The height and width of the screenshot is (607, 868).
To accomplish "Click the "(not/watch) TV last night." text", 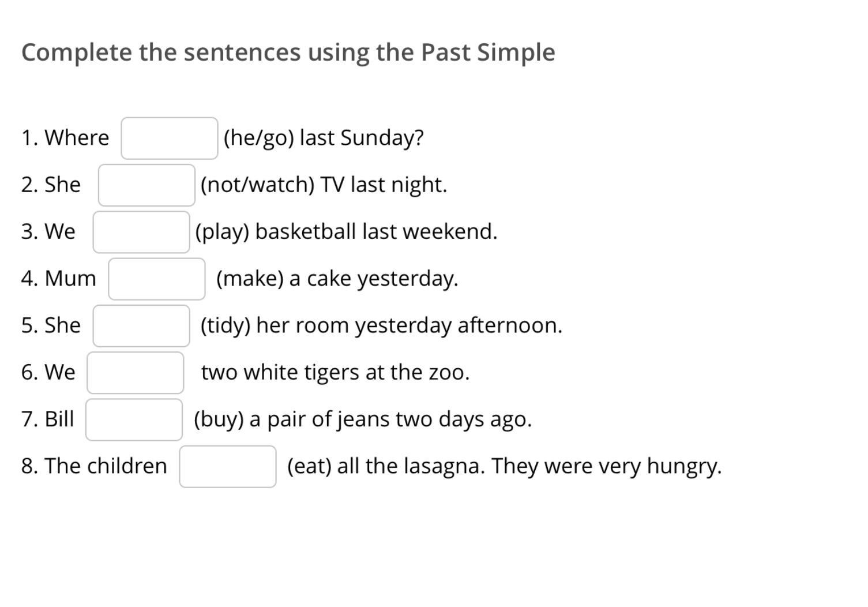I will (x=324, y=185).
